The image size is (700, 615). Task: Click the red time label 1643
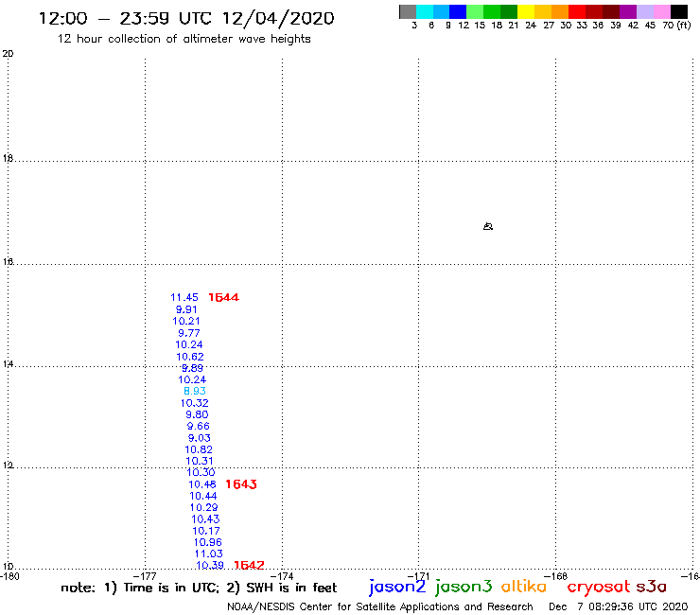[241, 484]
